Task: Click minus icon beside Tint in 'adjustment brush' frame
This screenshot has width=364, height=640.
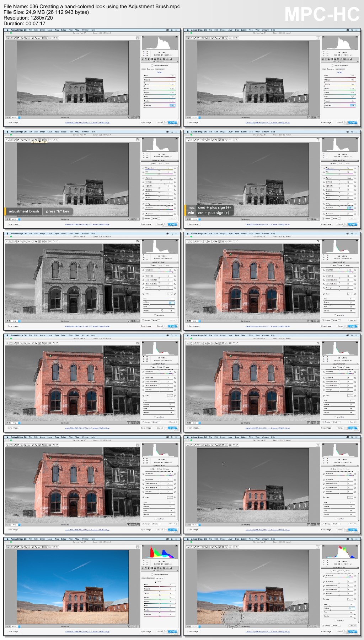Action: 143,172
